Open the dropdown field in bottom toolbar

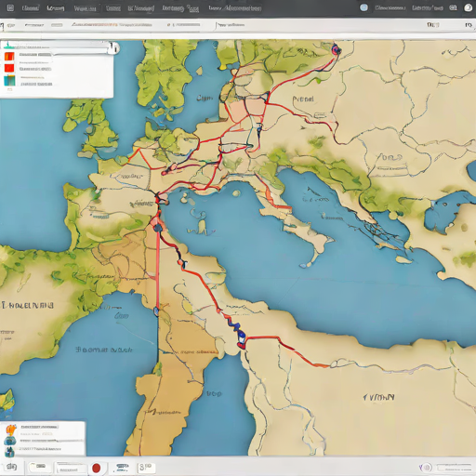tap(70, 468)
